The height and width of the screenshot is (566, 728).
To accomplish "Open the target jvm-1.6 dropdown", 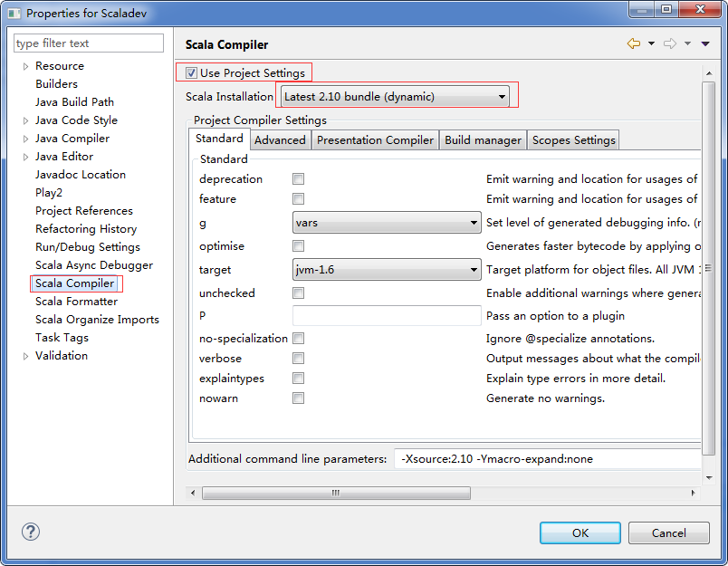I will [387, 269].
